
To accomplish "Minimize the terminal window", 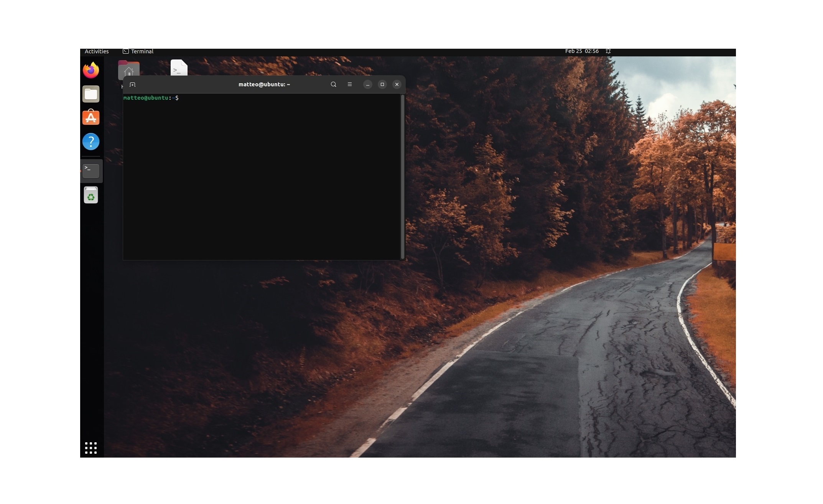I will (x=367, y=84).
